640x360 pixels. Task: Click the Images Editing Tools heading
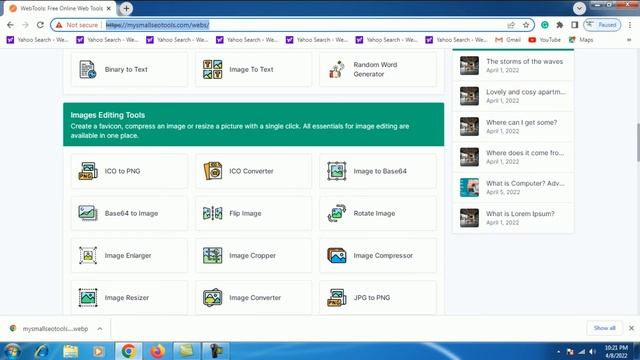(x=108, y=115)
